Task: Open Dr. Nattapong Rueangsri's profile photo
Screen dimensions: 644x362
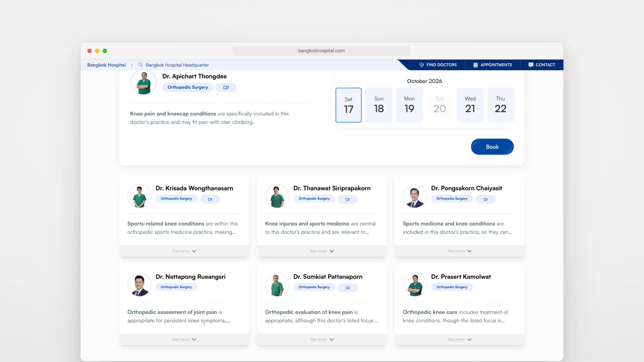Action: (140, 285)
